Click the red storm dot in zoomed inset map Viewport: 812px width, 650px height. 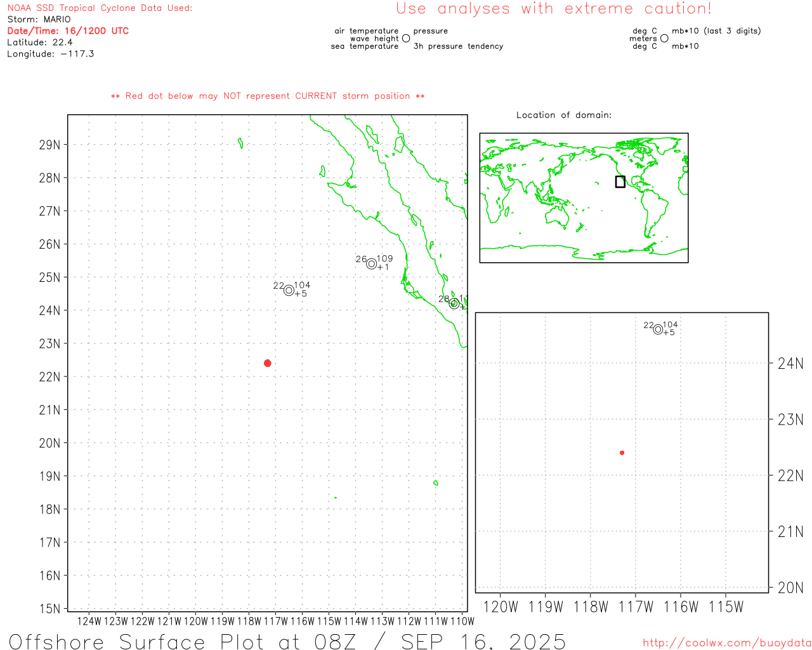pyautogui.click(x=622, y=453)
